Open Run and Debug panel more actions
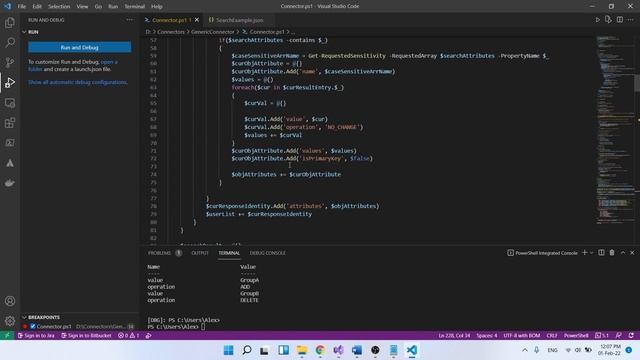The width and height of the screenshot is (640, 360). pyautogui.click(x=129, y=20)
